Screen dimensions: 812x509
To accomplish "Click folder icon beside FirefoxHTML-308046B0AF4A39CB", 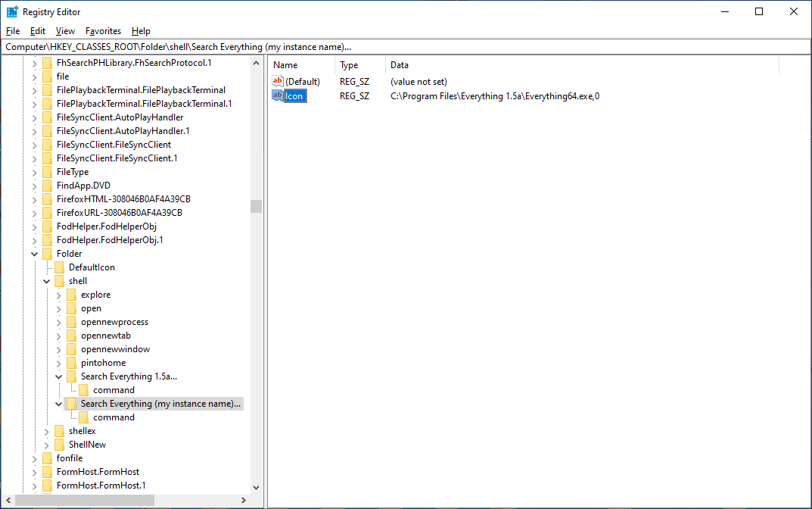I will point(47,199).
